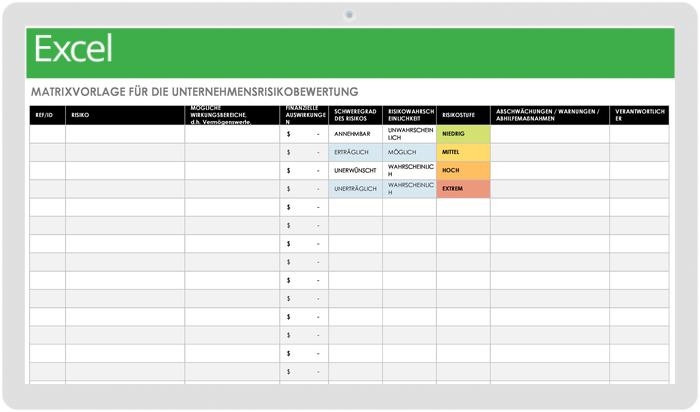The height and width of the screenshot is (412, 700).
Task: Click the REF/ID cell in the ERTRÄGLICH row
Action: click(x=48, y=152)
